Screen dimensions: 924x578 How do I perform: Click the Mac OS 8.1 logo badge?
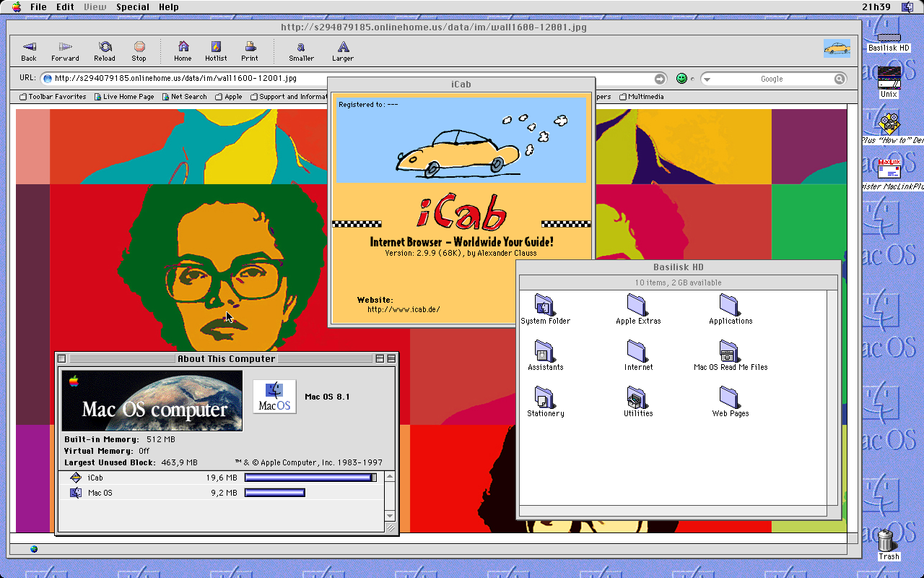(274, 397)
